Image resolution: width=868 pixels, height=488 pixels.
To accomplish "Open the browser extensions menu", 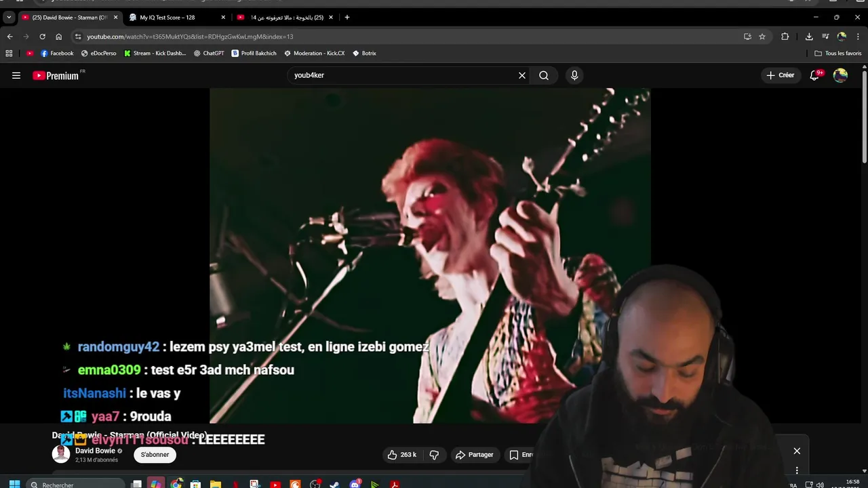I will coord(785,37).
